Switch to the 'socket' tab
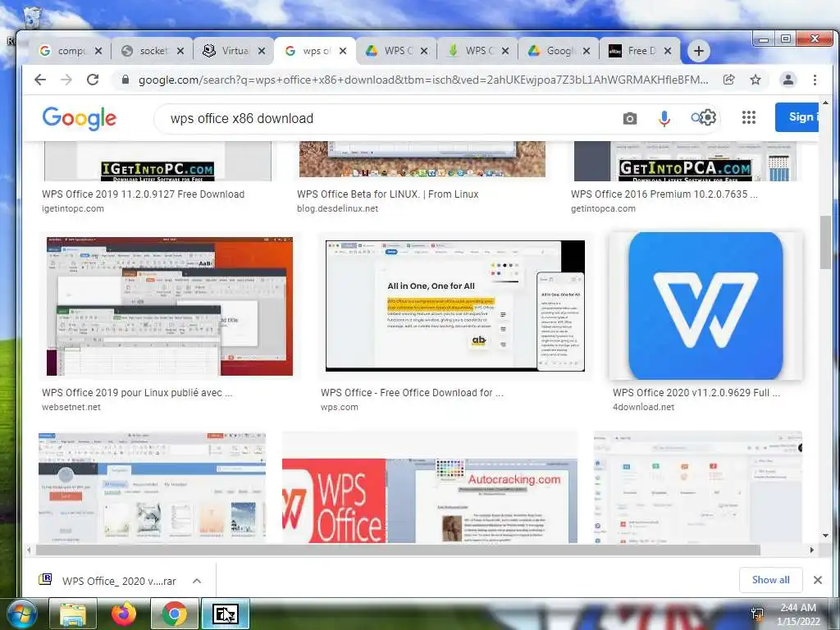 click(144, 51)
